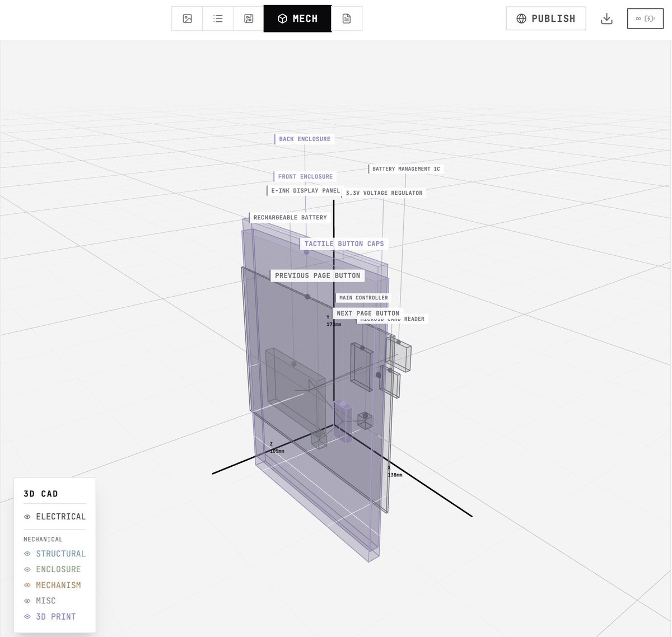
Task: Select the E-INK DISPLAY PANEL label
Action: pyautogui.click(x=305, y=190)
